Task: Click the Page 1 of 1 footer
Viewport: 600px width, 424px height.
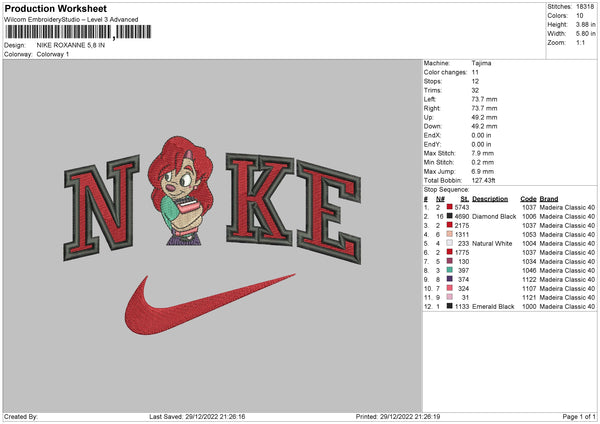Action: pos(579,416)
